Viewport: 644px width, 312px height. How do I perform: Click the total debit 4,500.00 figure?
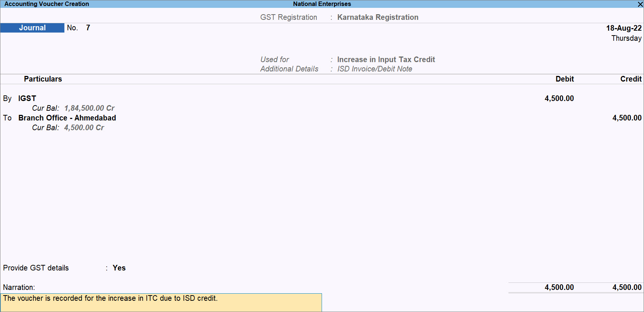pos(559,287)
